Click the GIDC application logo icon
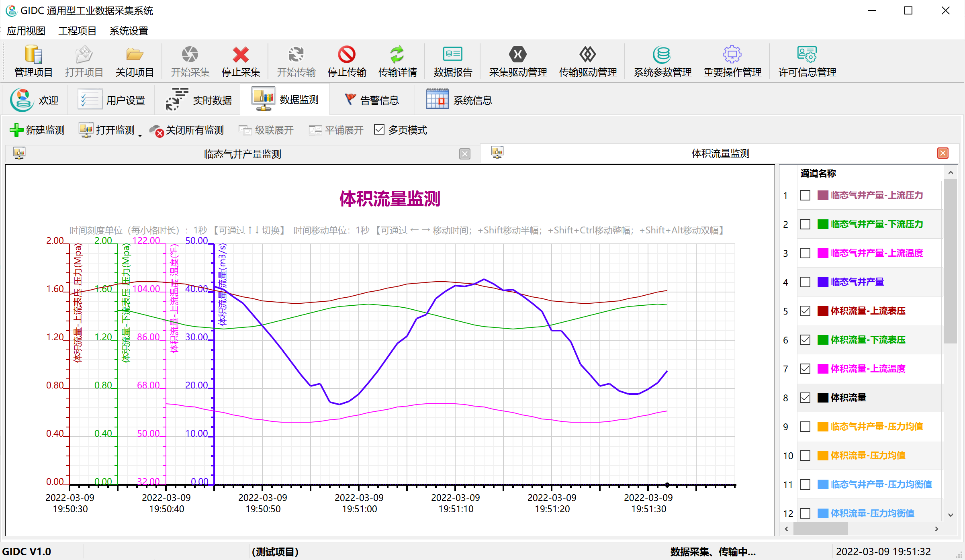This screenshot has width=965, height=560. 11,10
